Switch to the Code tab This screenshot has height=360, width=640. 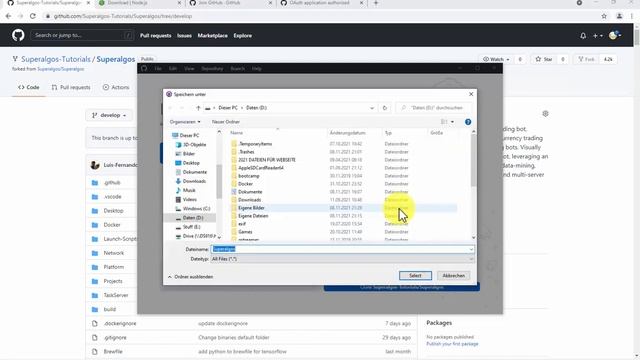click(29, 87)
